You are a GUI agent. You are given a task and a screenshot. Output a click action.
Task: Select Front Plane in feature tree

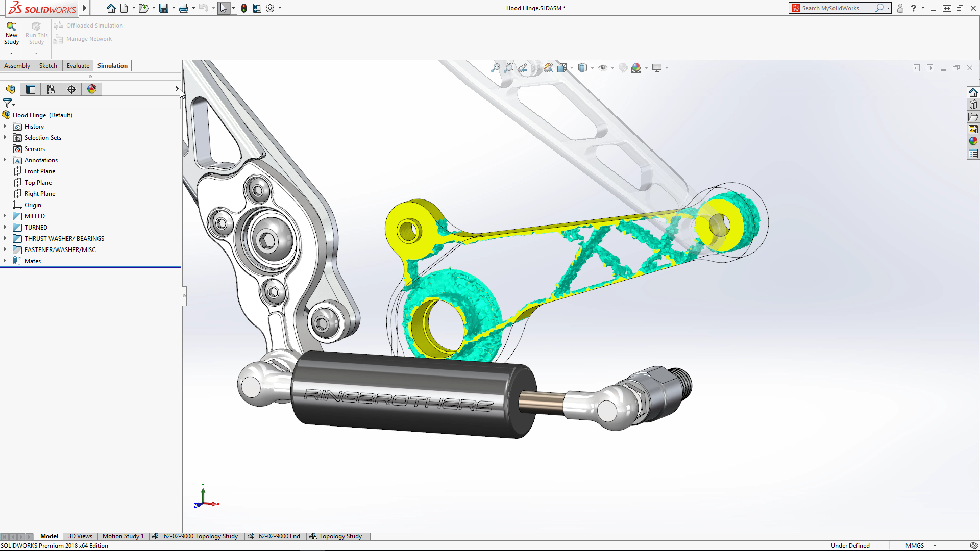pyautogui.click(x=39, y=171)
